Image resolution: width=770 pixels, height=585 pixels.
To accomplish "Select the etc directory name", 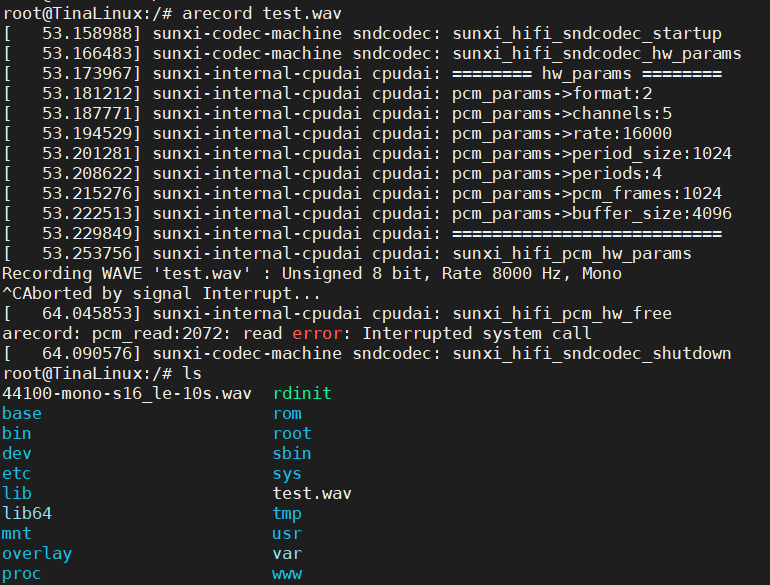I will (x=17, y=473).
